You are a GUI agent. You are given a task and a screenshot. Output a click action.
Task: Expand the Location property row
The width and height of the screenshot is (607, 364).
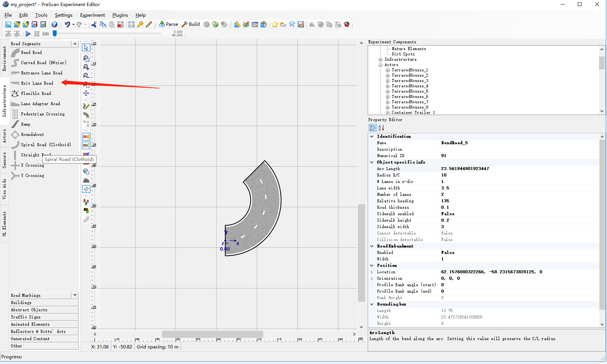coord(372,272)
